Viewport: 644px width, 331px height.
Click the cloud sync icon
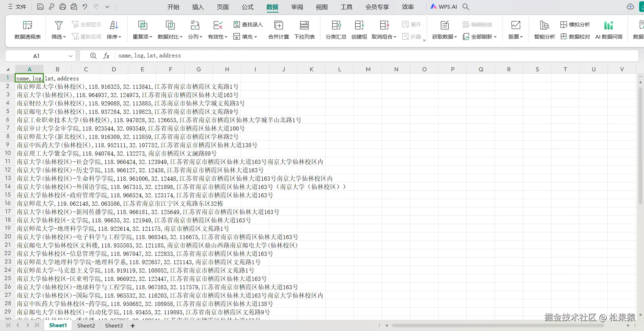(x=630, y=7)
